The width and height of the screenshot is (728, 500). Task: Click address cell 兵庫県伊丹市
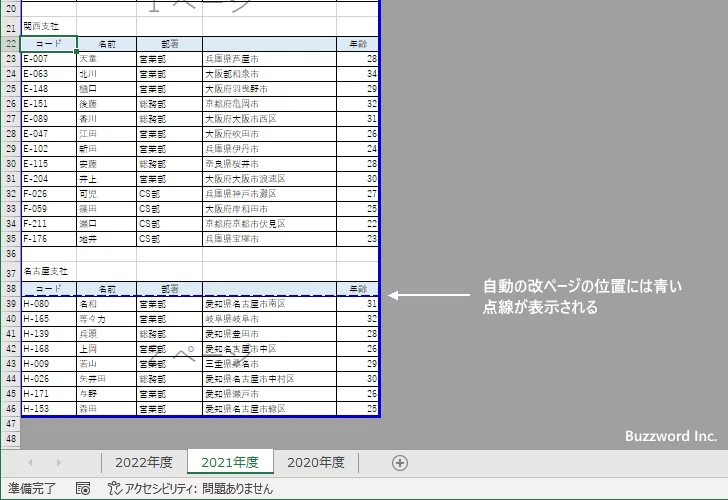pyautogui.click(x=269, y=149)
